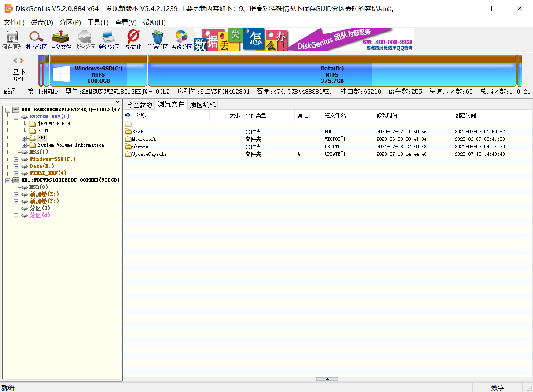Collapse the SYSTEM_DRV(0) partition node
The height and width of the screenshot is (392, 533).
point(16,117)
